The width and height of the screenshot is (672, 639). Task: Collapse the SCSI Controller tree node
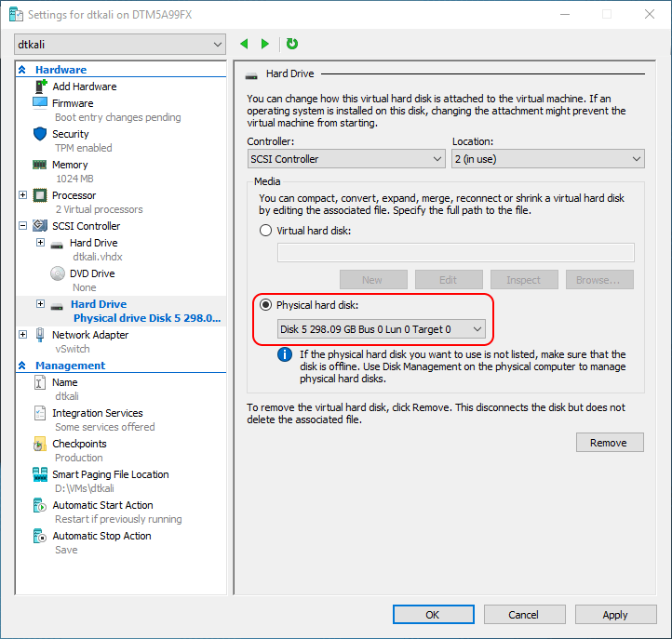[x=23, y=226]
